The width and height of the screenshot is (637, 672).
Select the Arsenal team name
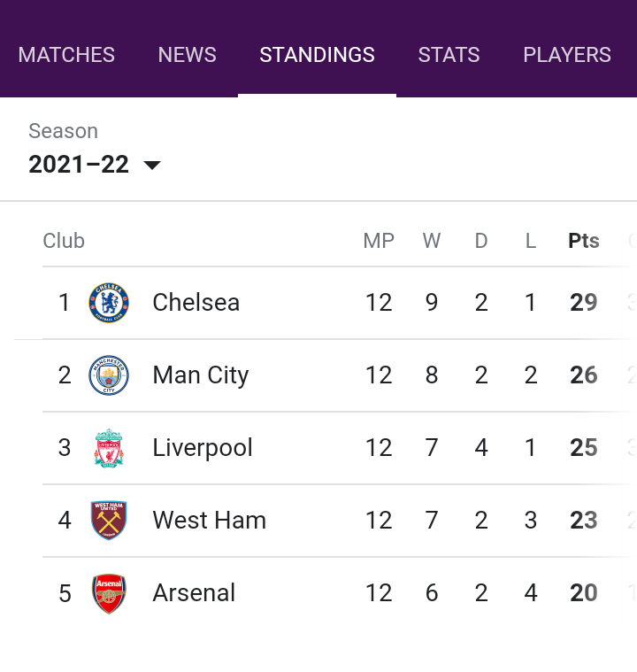194,593
